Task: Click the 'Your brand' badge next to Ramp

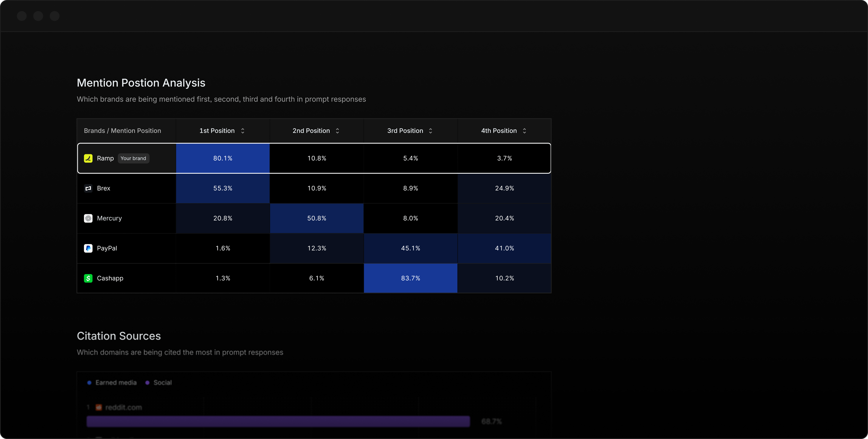Action: pyautogui.click(x=133, y=158)
